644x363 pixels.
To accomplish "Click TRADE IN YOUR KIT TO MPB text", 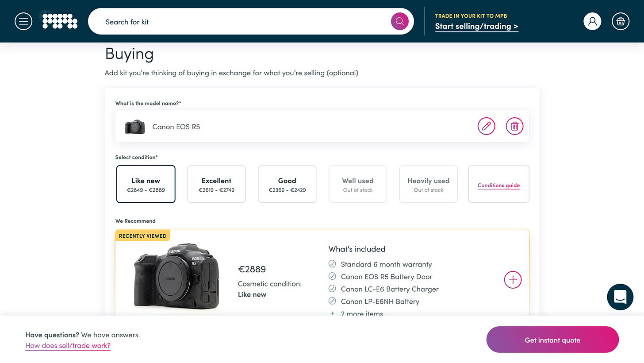I will pos(471,15).
